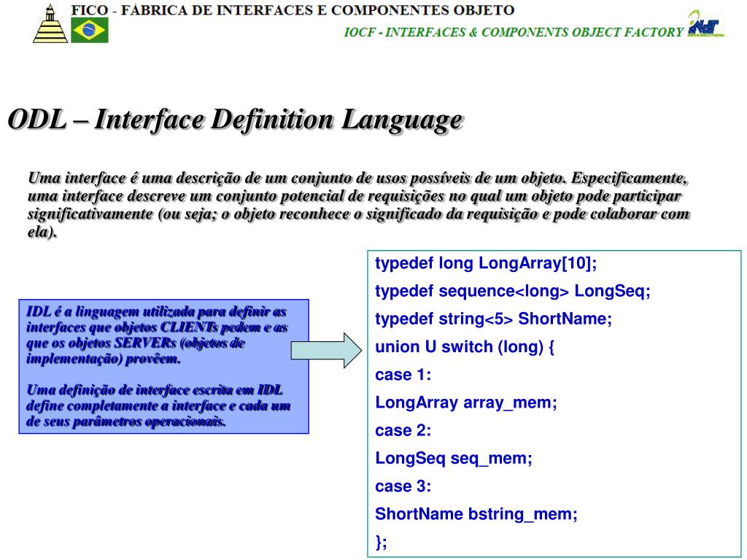Click code line 'LongSeq seq_mem;'
Screen dimensions: 747x560
pyautogui.click(x=454, y=459)
